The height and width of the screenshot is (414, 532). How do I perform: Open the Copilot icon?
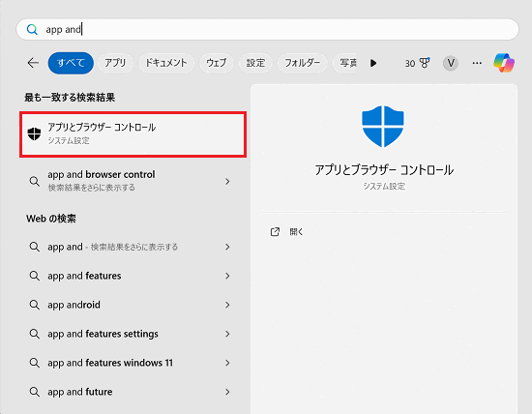click(x=504, y=63)
